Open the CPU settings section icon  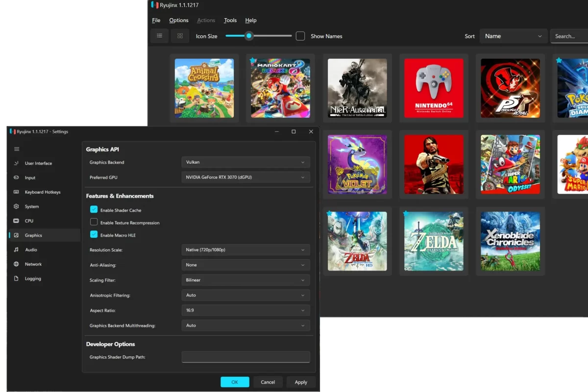(x=16, y=221)
